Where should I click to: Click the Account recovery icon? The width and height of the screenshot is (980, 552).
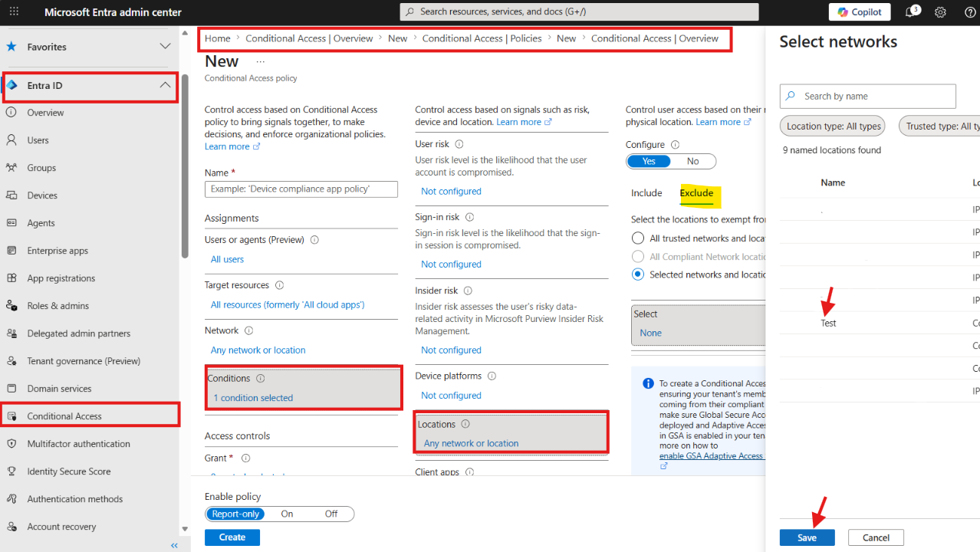12,527
